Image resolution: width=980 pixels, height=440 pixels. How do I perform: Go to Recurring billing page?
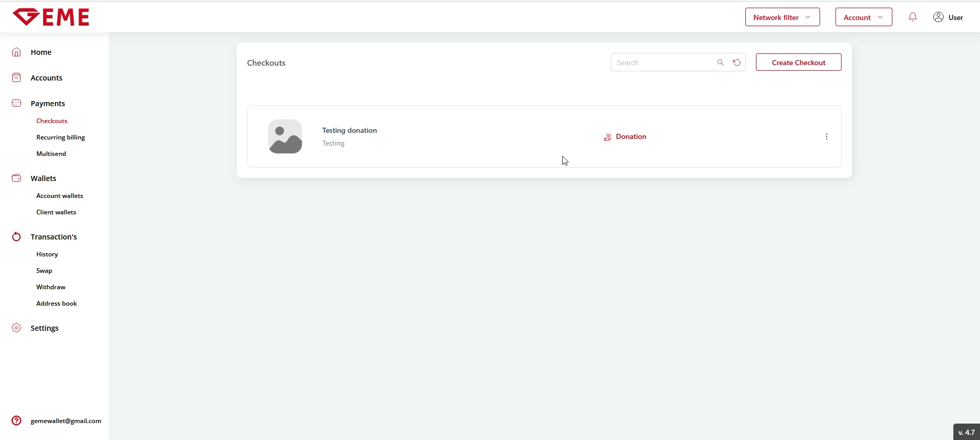(60, 137)
